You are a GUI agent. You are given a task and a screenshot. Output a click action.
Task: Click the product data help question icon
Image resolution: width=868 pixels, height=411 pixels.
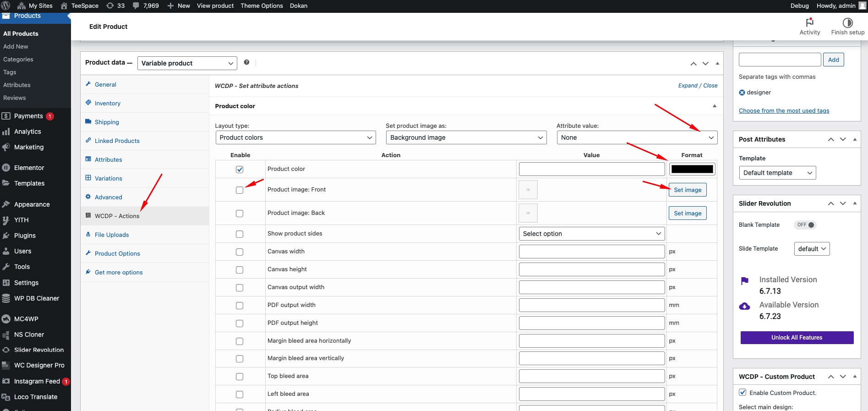(246, 62)
